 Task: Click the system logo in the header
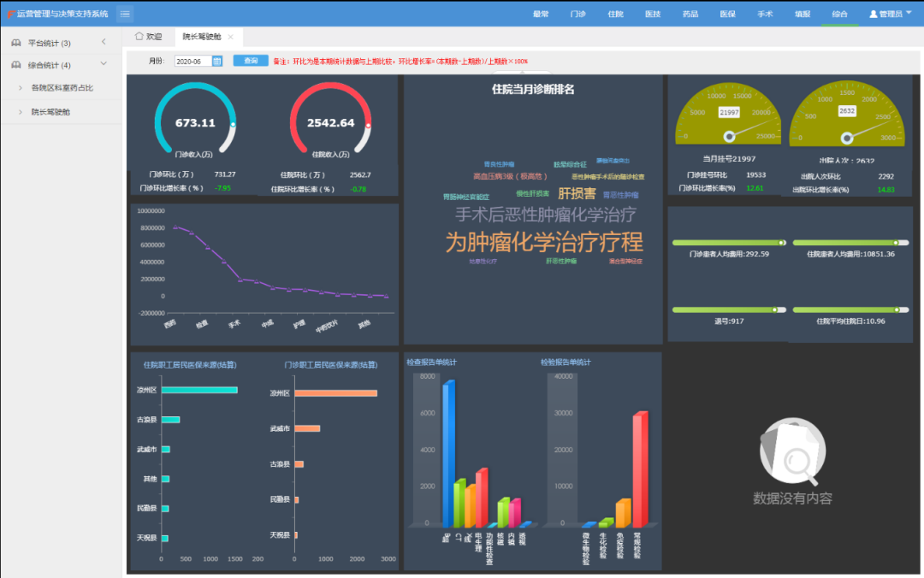(9, 14)
